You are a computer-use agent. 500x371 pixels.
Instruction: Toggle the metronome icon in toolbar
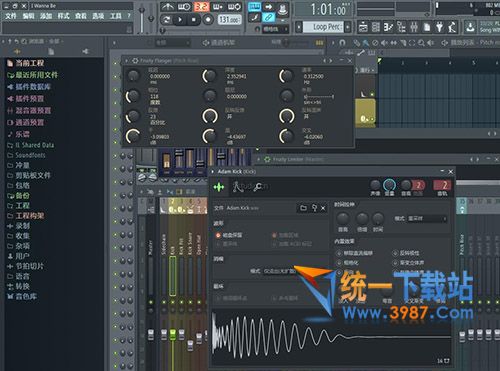coord(167,7)
